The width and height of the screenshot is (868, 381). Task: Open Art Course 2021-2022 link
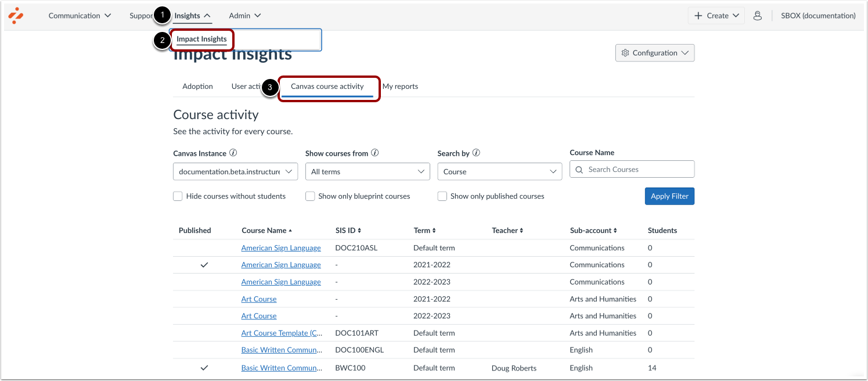pos(259,299)
